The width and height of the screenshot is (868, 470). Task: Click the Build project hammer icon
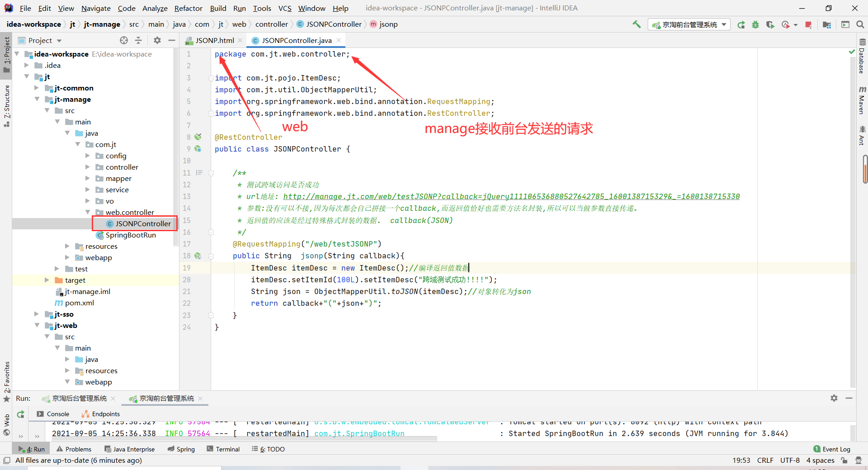click(637, 24)
